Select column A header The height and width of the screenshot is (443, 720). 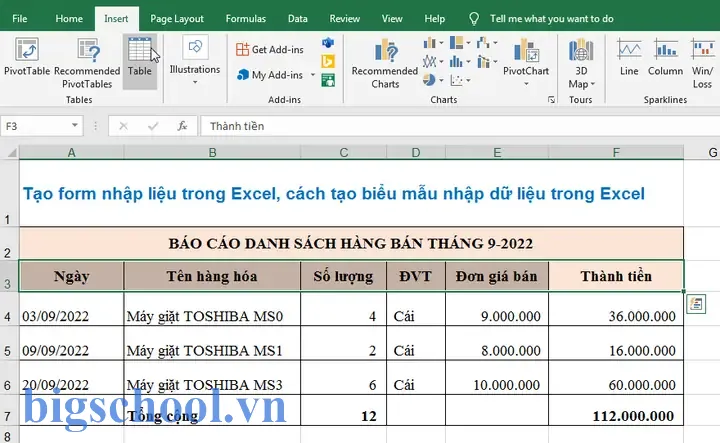coord(71,152)
